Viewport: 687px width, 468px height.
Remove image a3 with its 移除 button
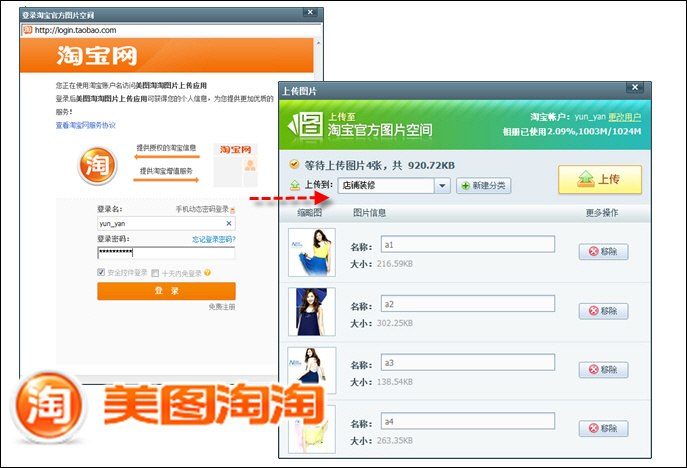(603, 369)
